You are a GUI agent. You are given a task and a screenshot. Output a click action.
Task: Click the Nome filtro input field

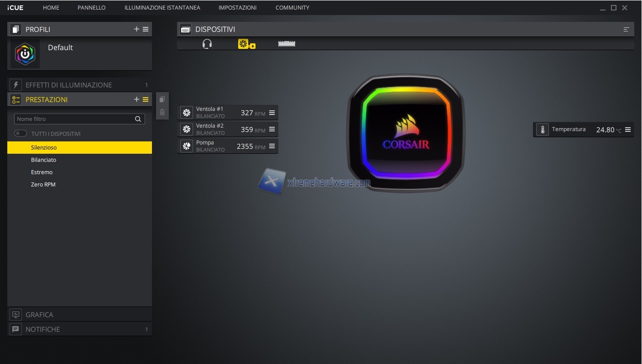[73, 119]
